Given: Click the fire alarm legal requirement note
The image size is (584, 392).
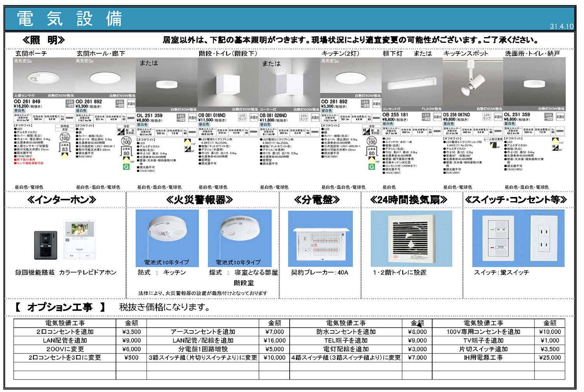Looking at the screenshot, I should (x=203, y=293).
